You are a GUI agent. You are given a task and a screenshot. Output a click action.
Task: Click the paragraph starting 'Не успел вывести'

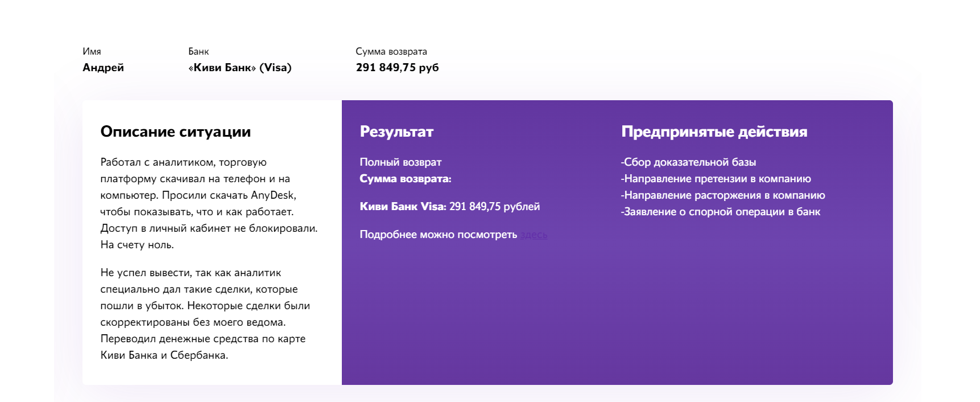[205, 314]
